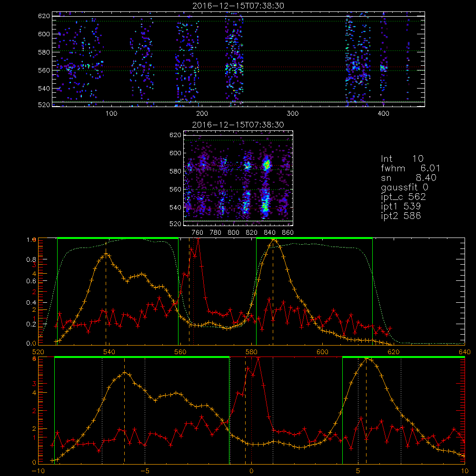The height and width of the screenshot is (476, 476).
Task: Select the 'gaussfit 0' readout
Action: 405,187
